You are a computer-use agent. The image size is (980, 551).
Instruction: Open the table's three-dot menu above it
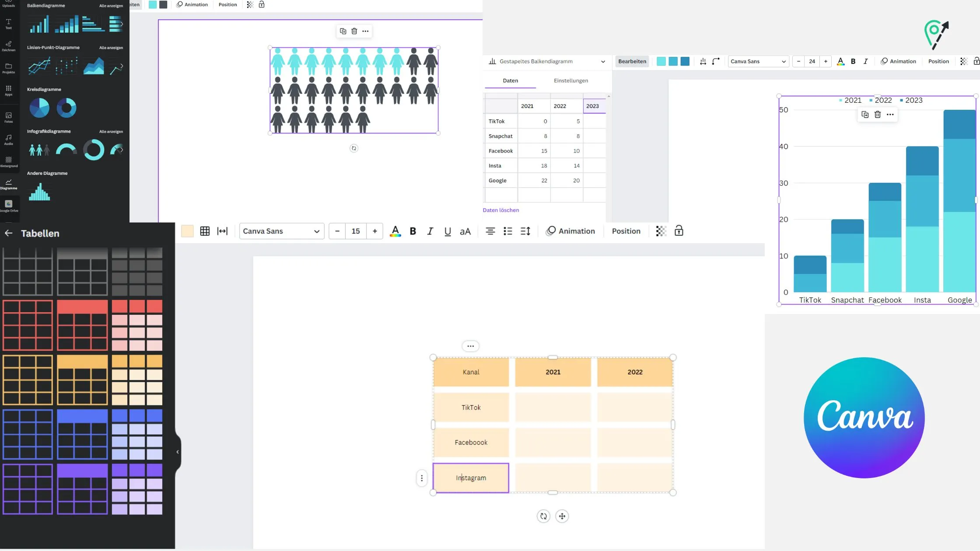470,346
